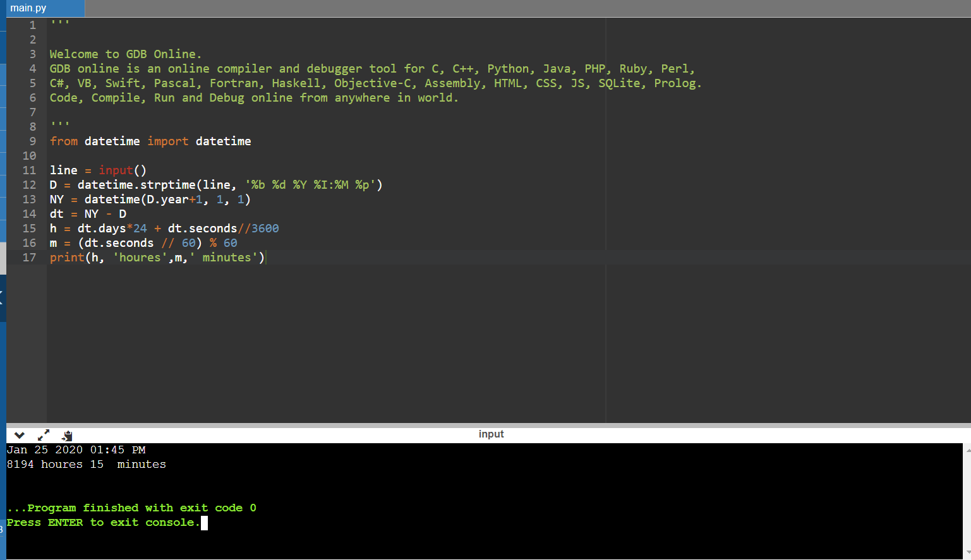Expand the console to fullscreen
The height and width of the screenshot is (560, 971).
[43, 435]
